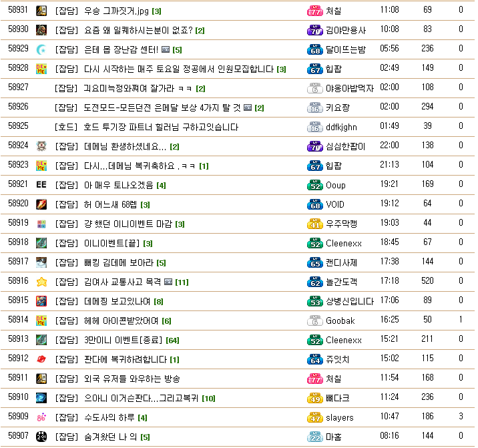Click the EE avatar icon on post 58921

(41, 185)
